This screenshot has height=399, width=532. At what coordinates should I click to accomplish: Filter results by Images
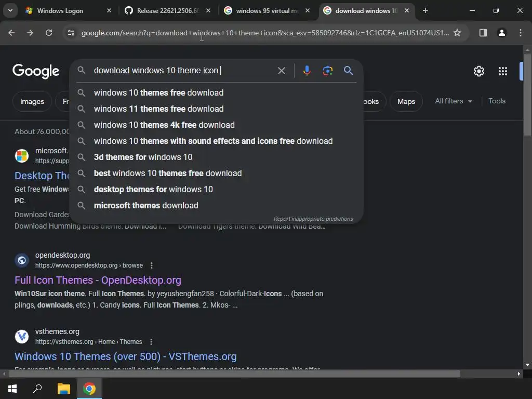tap(32, 101)
